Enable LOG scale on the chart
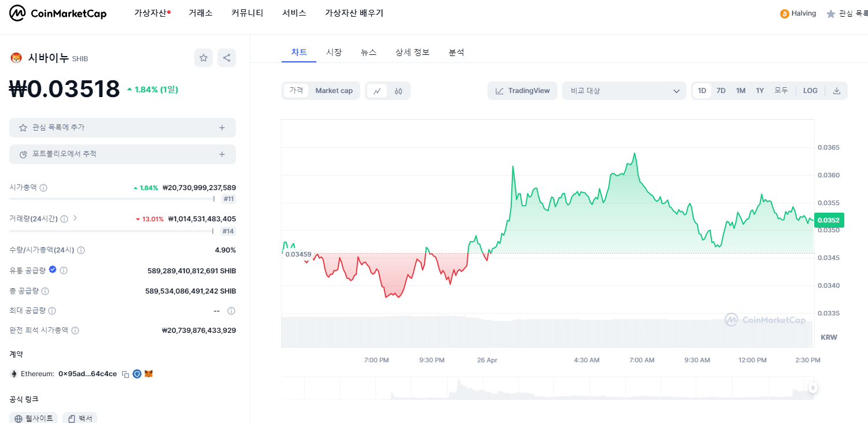The image size is (868, 423). pos(810,91)
